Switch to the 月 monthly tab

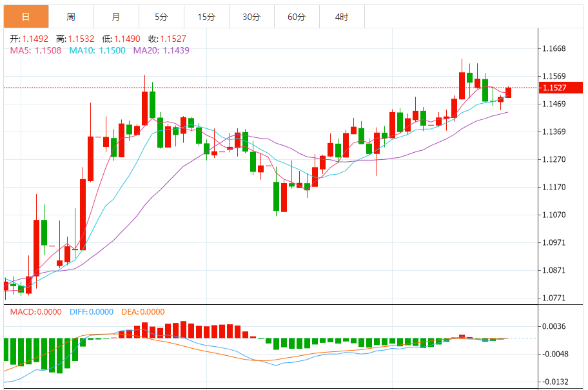pyautogui.click(x=116, y=17)
